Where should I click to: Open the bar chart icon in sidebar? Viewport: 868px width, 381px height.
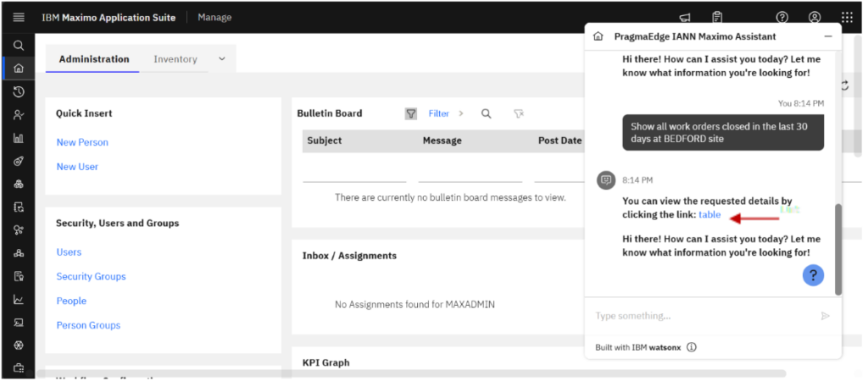[x=19, y=138]
